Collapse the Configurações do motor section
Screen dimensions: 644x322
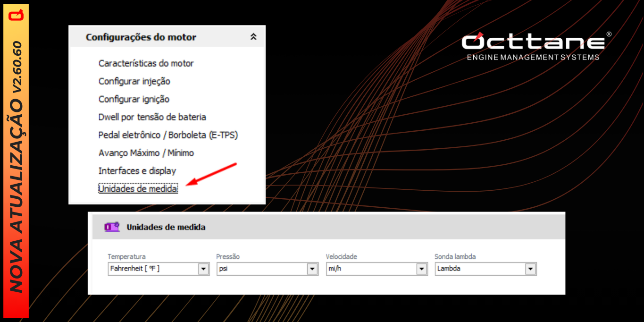point(253,37)
